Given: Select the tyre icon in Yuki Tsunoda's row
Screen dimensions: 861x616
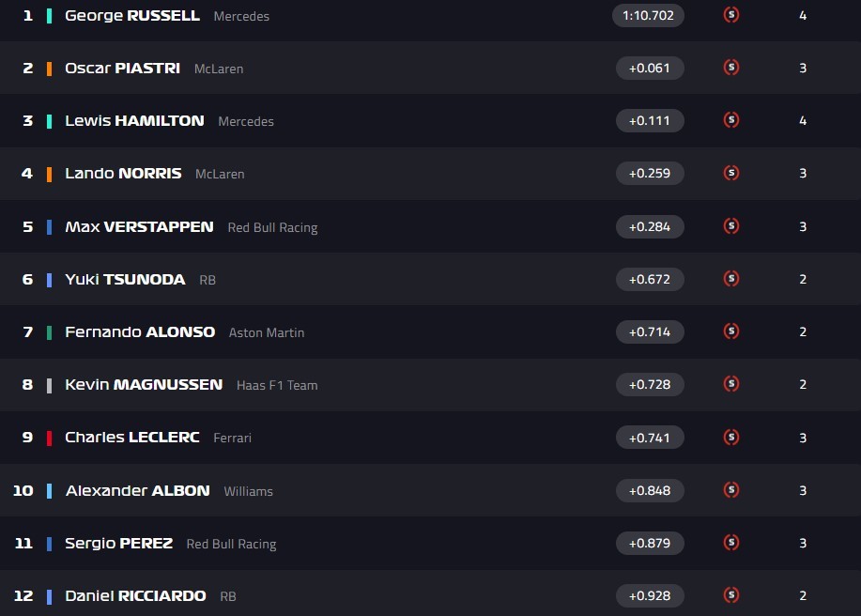Looking at the screenshot, I should coord(730,279).
